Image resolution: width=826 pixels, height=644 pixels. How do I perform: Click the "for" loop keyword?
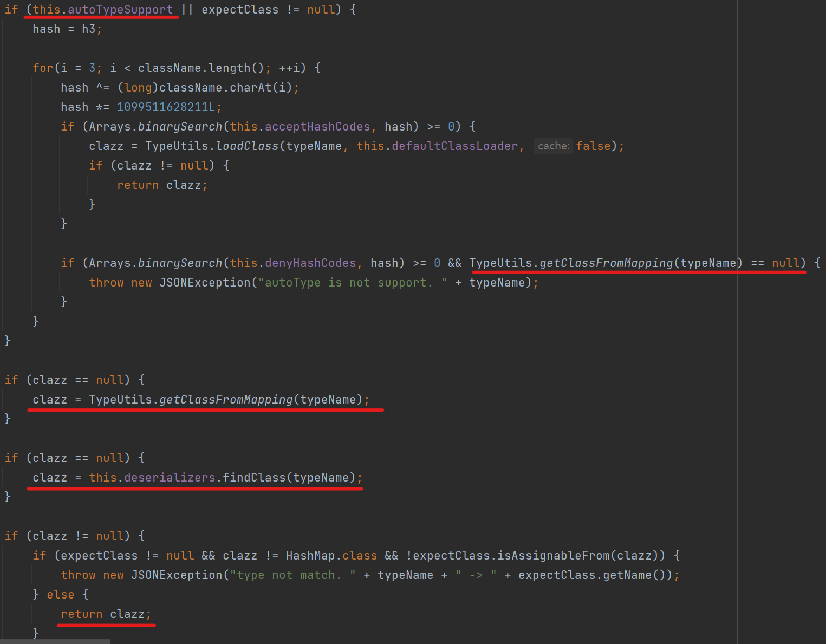click(x=43, y=68)
